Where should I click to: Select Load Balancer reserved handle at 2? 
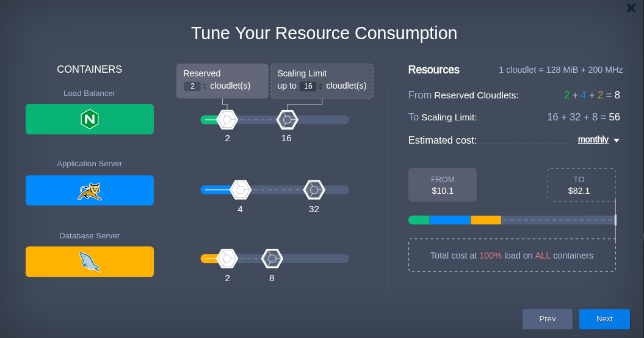pos(227,120)
